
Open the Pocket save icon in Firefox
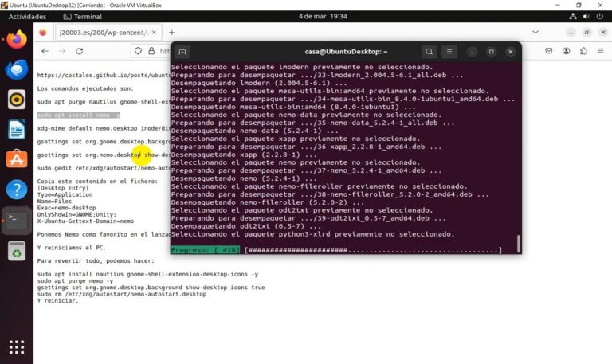(x=549, y=51)
